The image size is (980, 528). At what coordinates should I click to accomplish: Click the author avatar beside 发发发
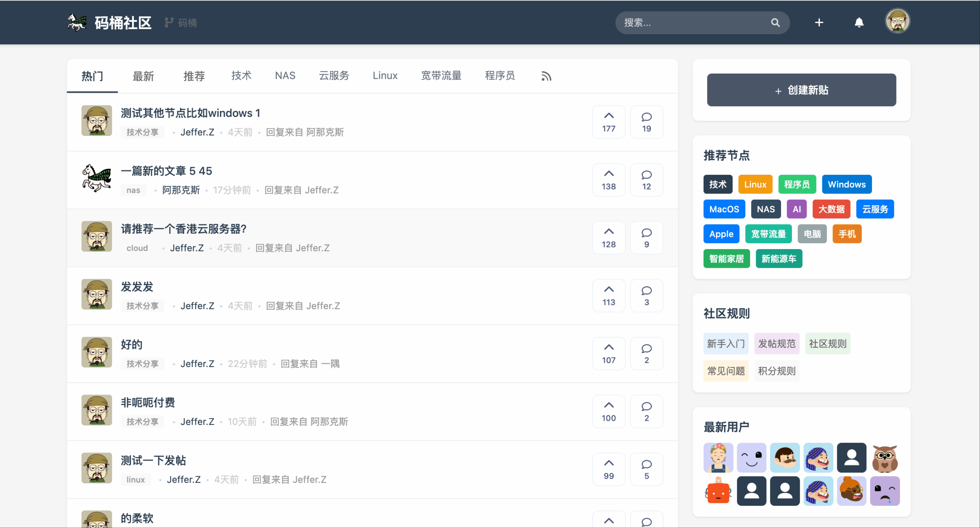click(x=96, y=294)
